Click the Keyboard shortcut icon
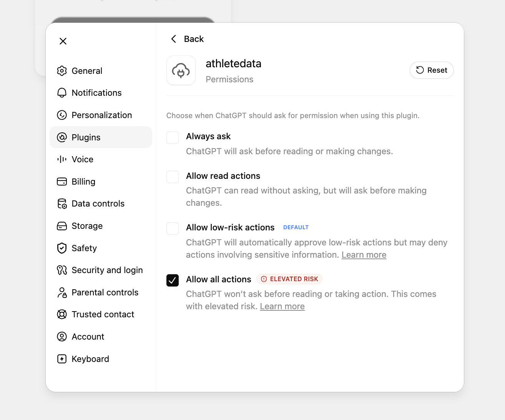 62,359
